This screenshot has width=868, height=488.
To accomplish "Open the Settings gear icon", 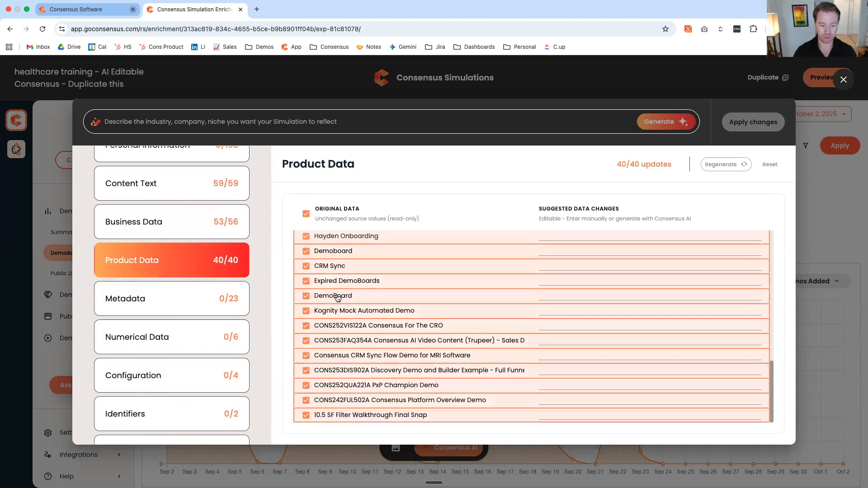I will pyautogui.click(x=48, y=432).
